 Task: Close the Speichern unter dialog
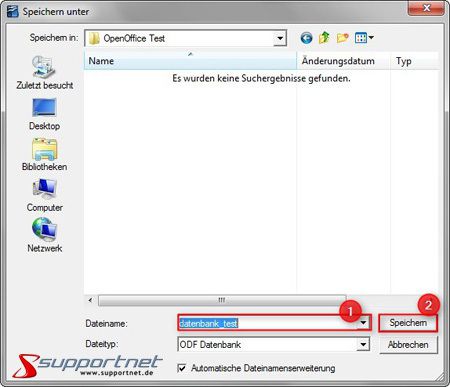(x=426, y=8)
